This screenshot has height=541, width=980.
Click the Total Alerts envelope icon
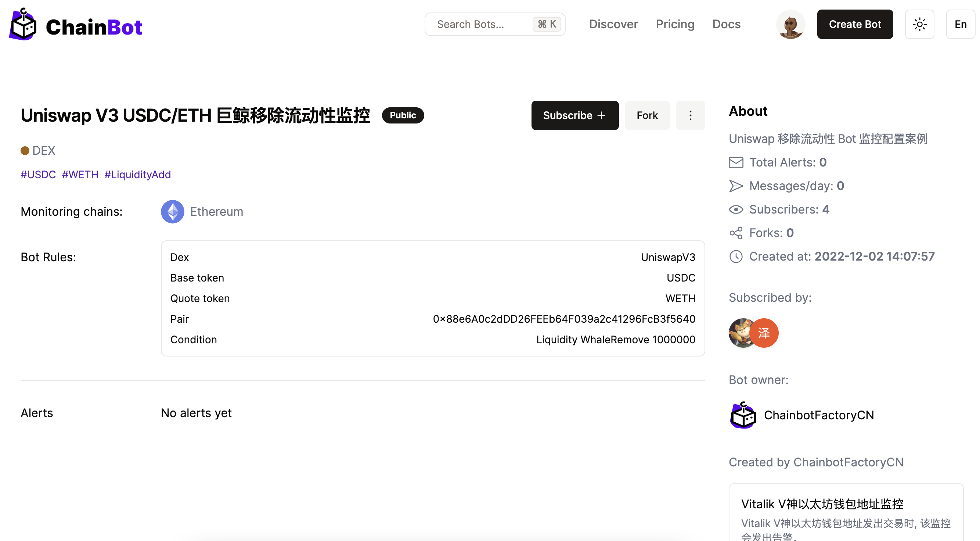[736, 162]
